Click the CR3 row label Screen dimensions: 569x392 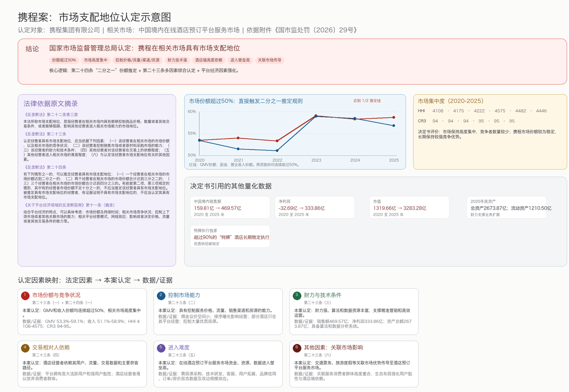click(422, 121)
